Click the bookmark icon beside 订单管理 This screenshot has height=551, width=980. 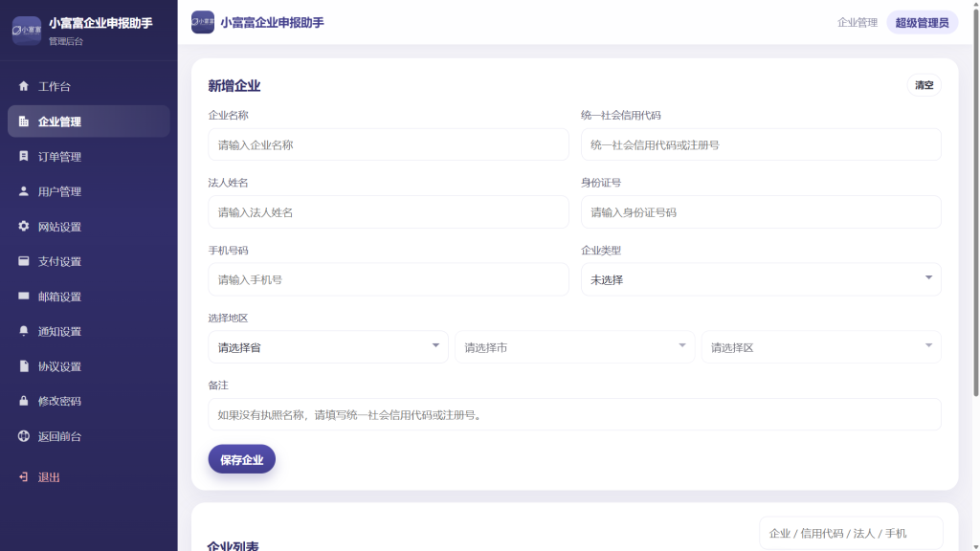tap(24, 156)
